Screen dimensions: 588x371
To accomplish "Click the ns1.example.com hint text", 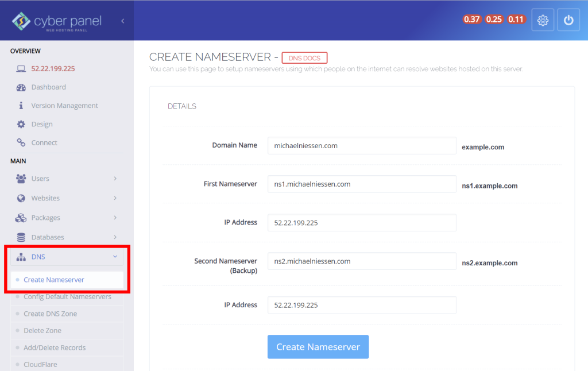I will click(x=489, y=185).
